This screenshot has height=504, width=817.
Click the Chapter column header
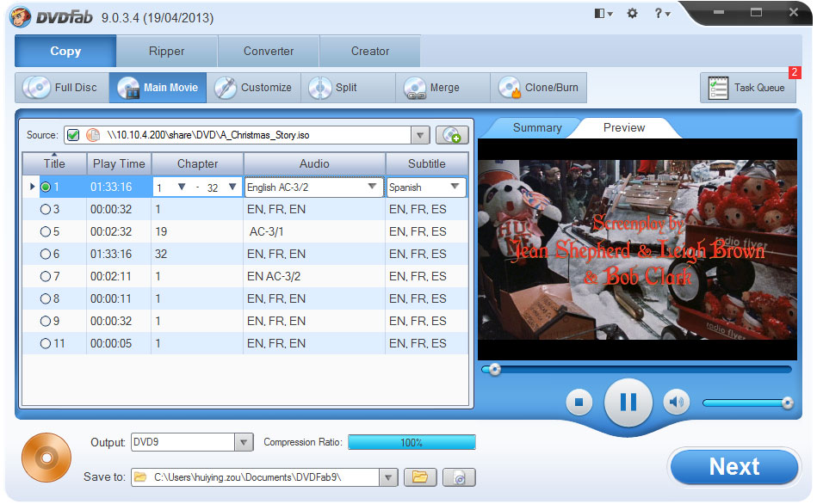[197, 164]
